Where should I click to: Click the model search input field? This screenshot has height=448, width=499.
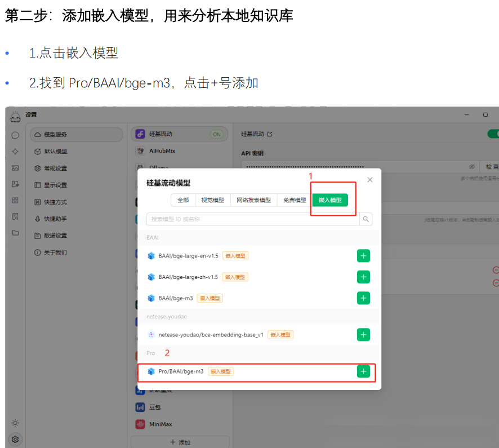(x=253, y=219)
